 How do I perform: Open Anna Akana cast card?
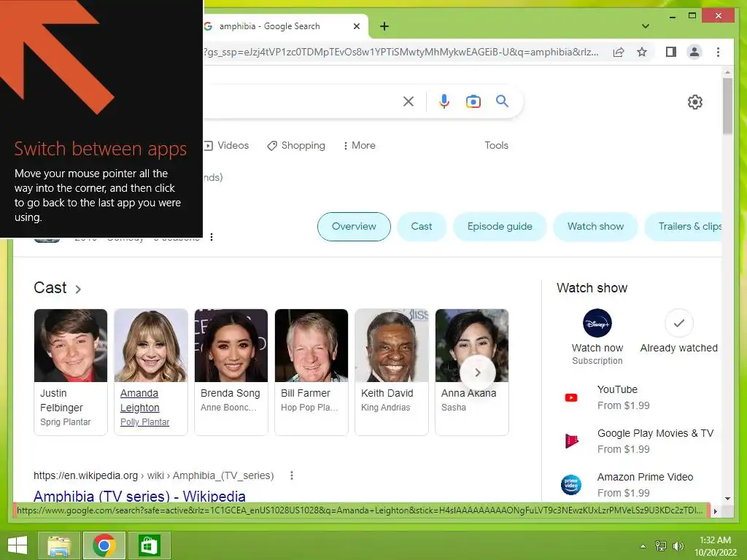click(472, 372)
